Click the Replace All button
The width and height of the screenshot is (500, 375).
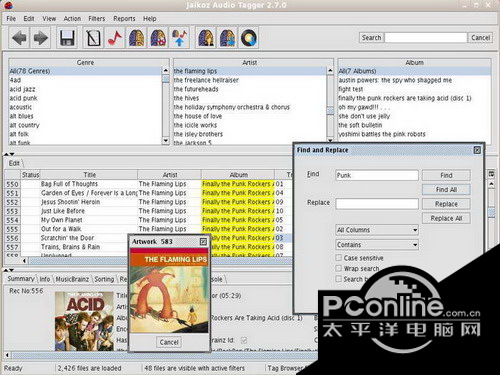coord(446,218)
